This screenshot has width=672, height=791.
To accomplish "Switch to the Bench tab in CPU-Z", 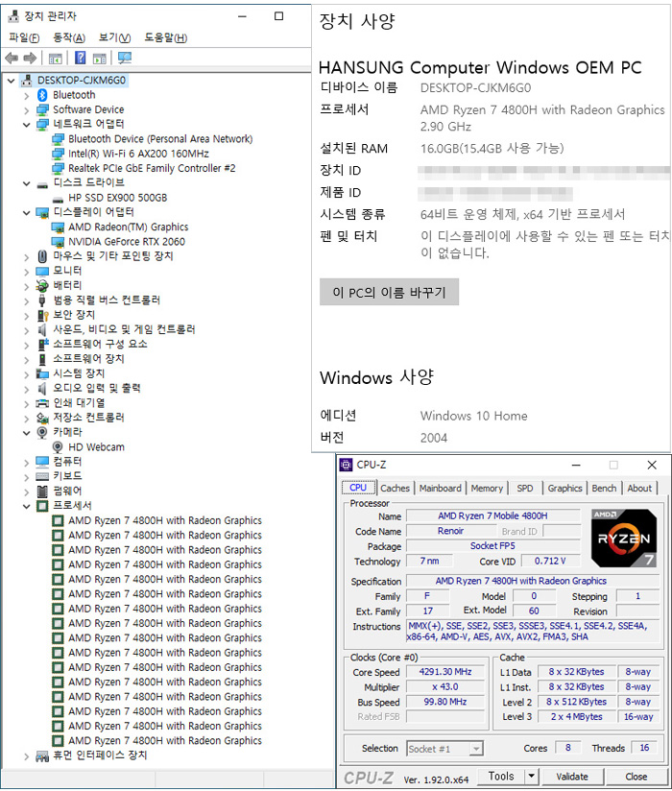I will [x=604, y=489].
